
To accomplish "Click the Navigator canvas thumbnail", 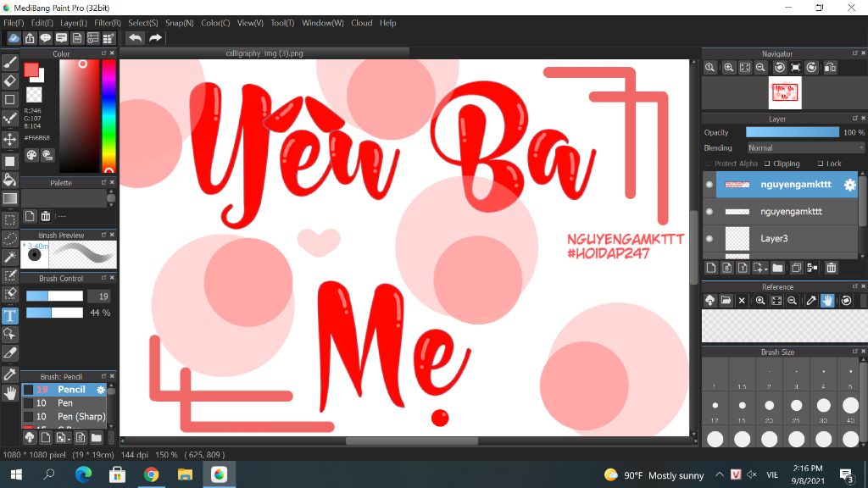I will (x=785, y=92).
